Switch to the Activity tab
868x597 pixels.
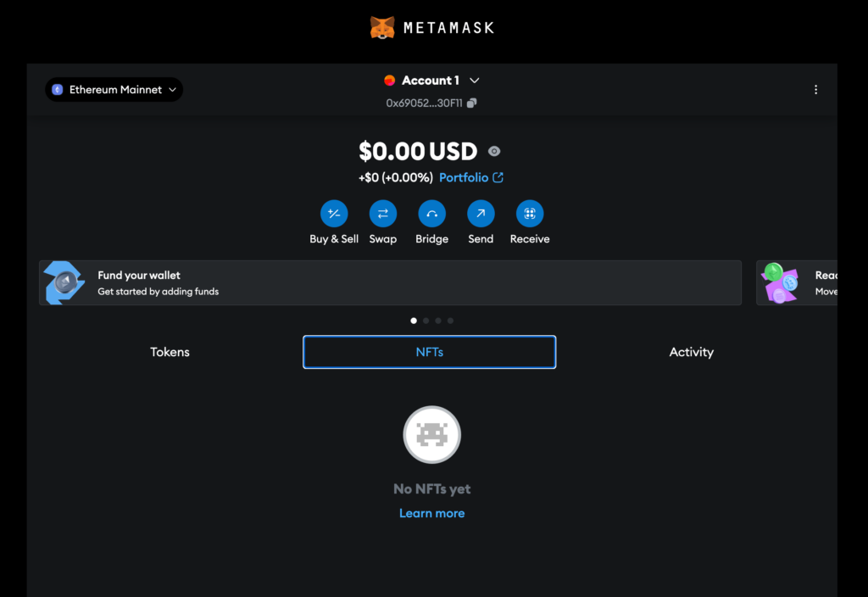[692, 352]
